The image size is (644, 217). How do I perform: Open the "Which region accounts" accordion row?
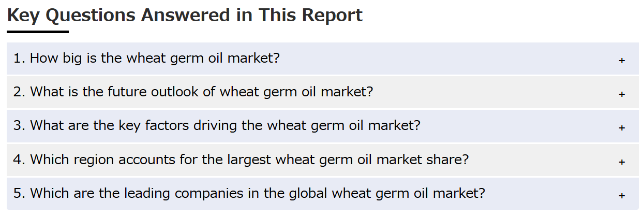tap(323, 160)
